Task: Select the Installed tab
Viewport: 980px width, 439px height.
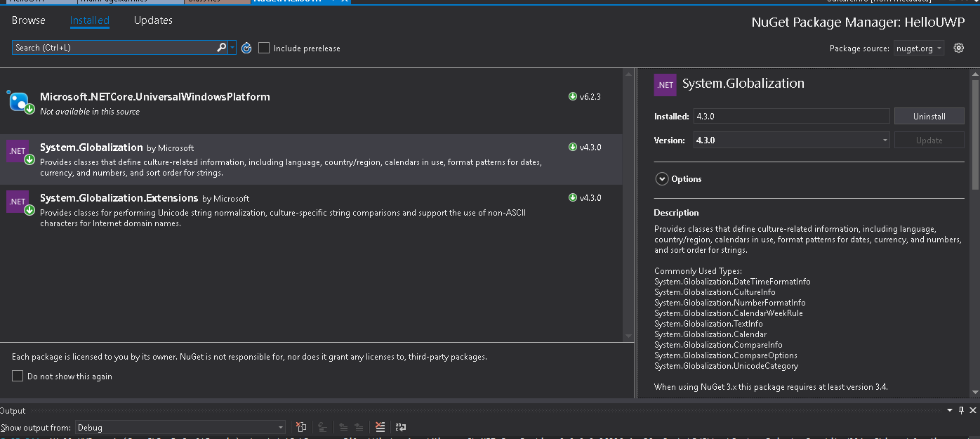Action: click(90, 20)
